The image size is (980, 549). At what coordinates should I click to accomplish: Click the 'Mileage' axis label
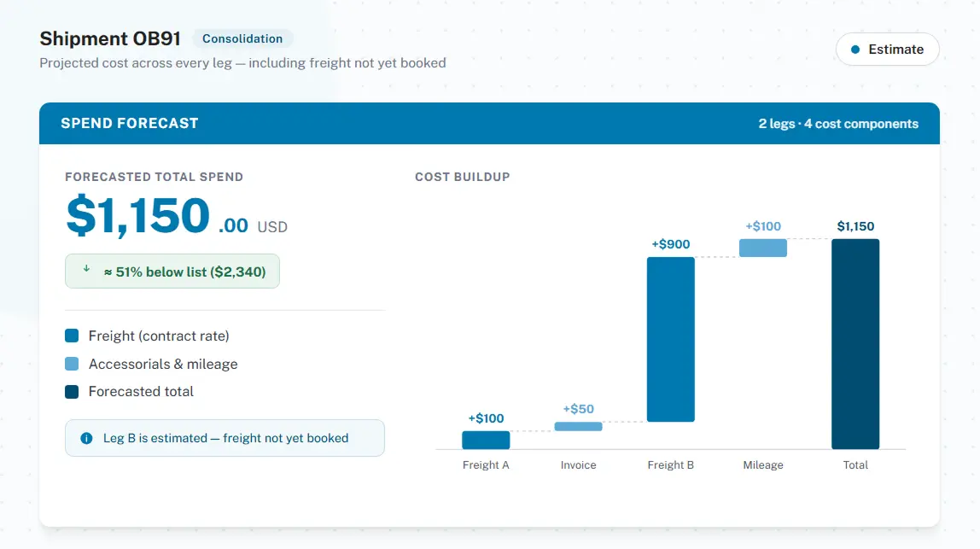pyautogui.click(x=763, y=465)
